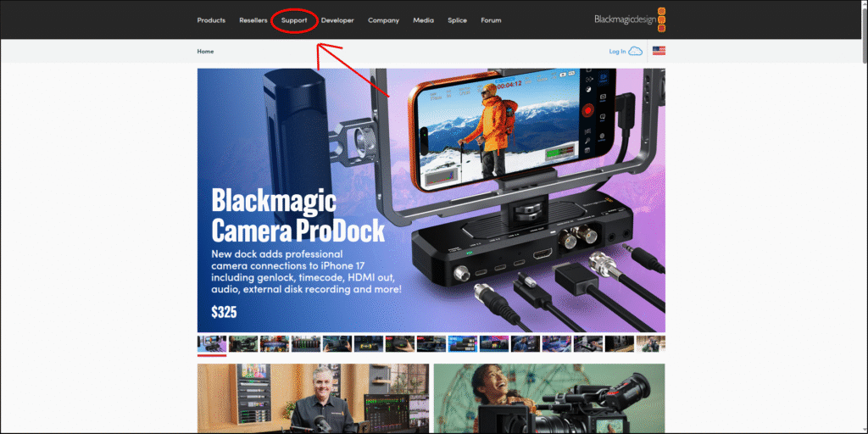Go to the Home breadcrumb link

click(x=205, y=51)
